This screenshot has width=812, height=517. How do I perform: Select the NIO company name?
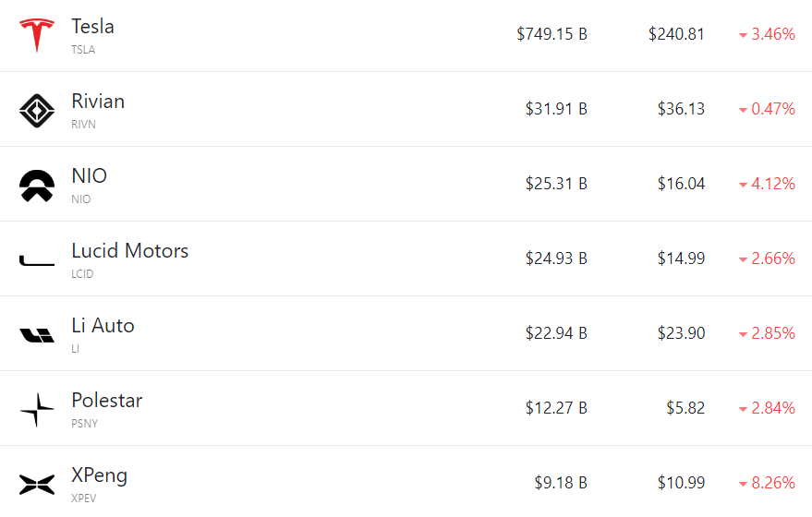(x=90, y=176)
